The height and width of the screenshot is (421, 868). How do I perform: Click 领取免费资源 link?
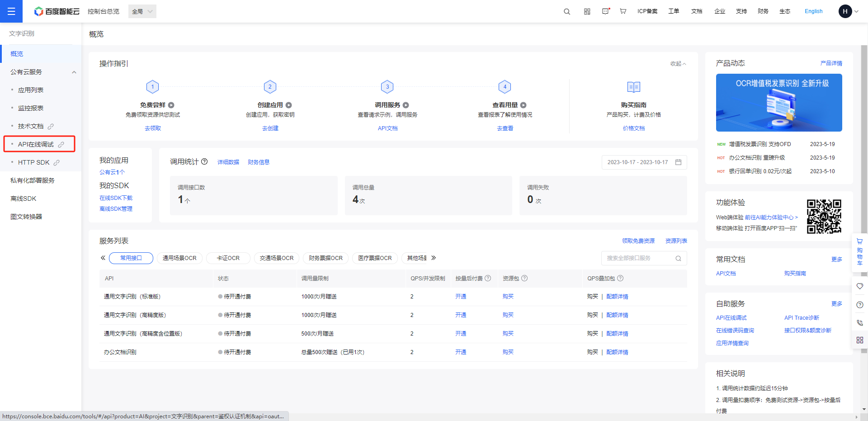(x=638, y=241)
